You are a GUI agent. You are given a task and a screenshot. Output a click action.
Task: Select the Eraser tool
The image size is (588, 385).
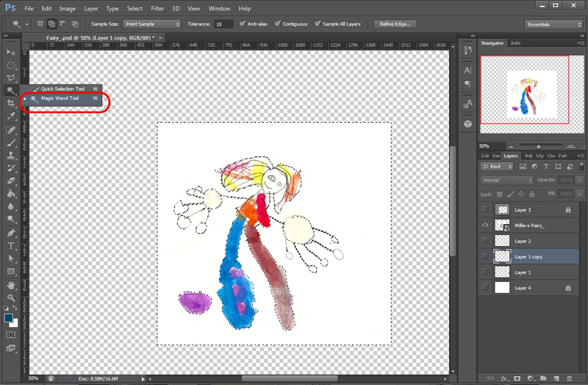(x=11, y=181)
